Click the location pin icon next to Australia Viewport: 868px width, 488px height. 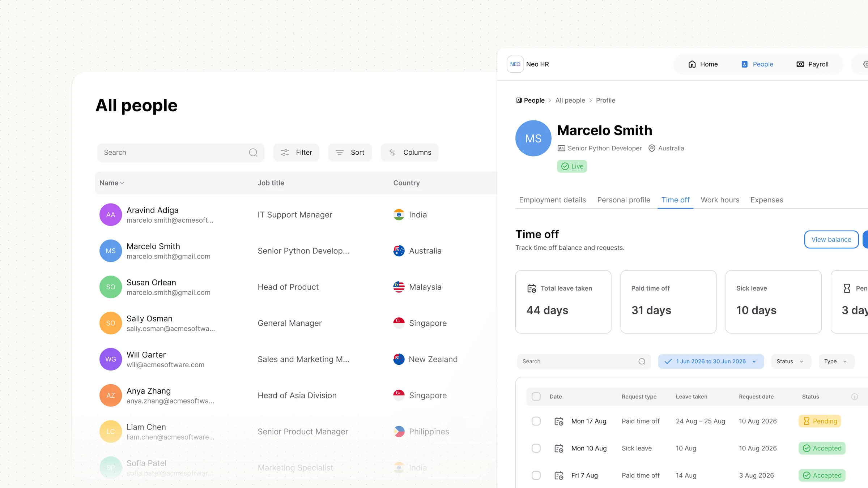[652, 148]
